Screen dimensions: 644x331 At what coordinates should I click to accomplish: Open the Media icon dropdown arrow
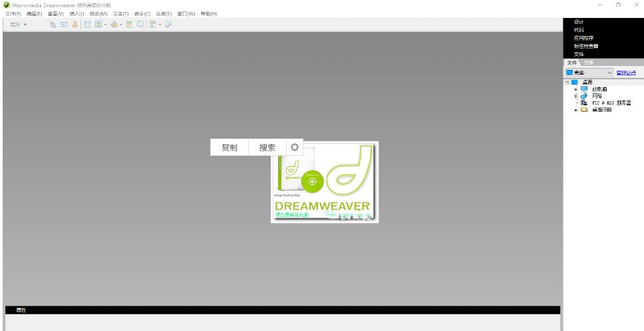point(121,25)
